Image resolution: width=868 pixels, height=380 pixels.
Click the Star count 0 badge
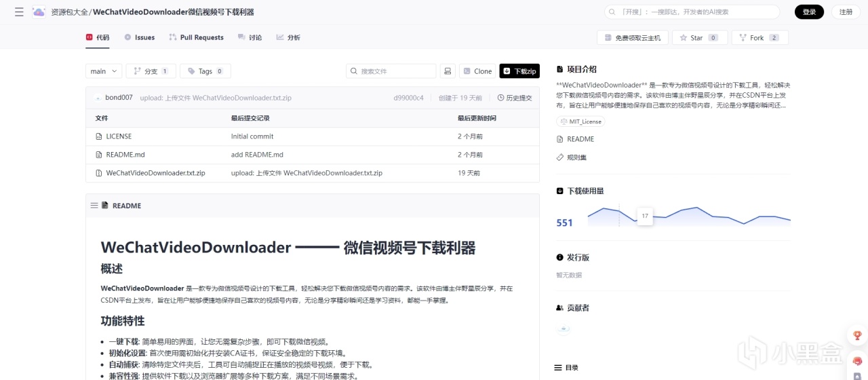(713, 38)
